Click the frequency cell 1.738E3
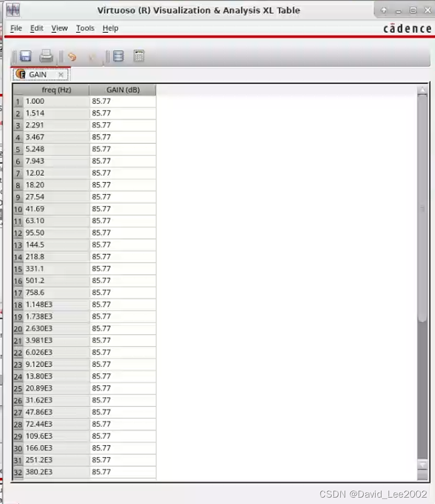 (57, 317)
